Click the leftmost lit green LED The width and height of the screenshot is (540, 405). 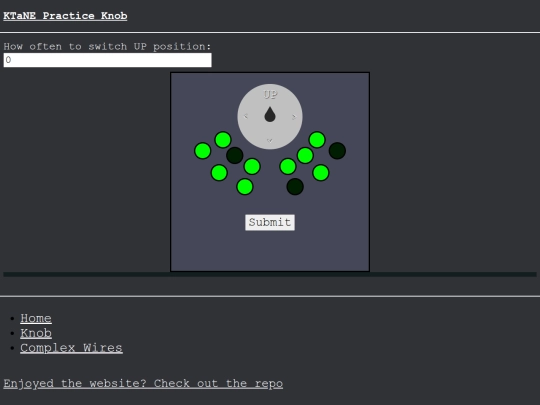click(202, 151)
